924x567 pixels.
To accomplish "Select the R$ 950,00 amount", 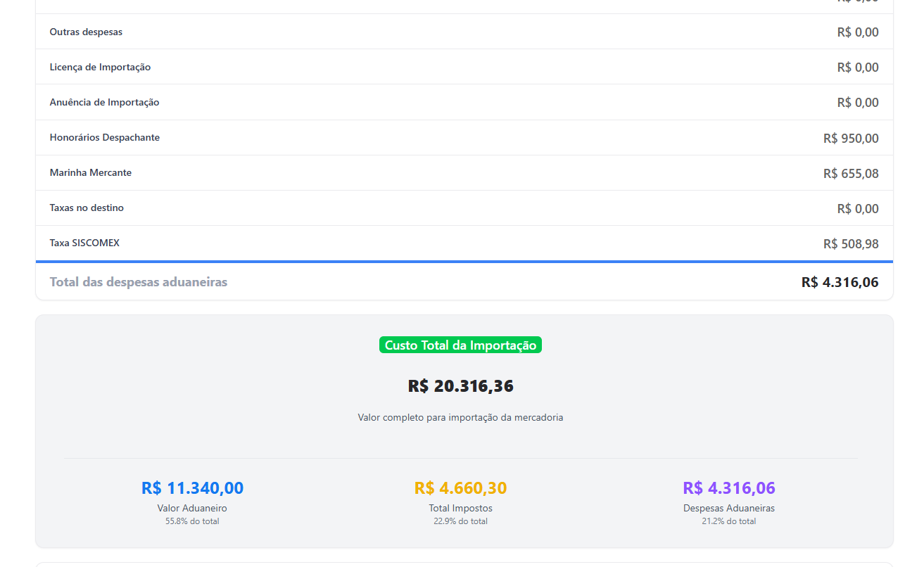I will click(851, 139).
